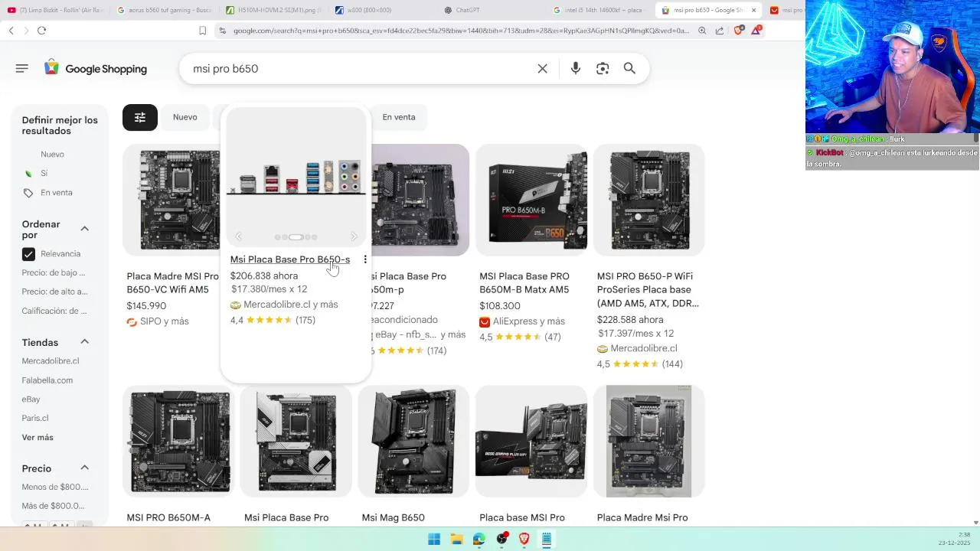Switch to H510M-HDVM.2 image tab

(273, 10)
